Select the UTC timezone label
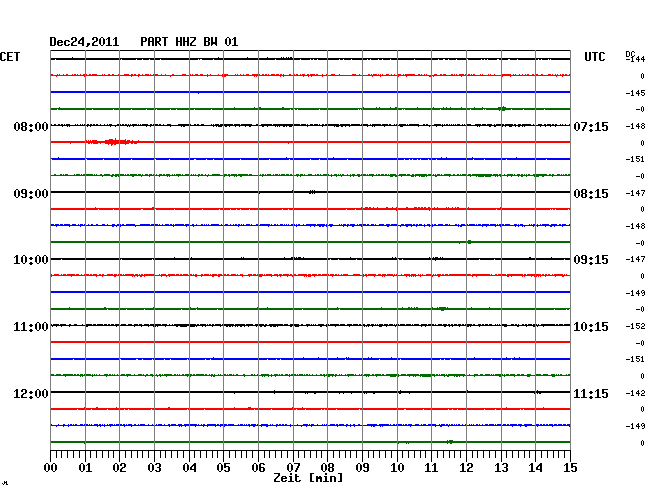The image size is (650, 494). 596,57
